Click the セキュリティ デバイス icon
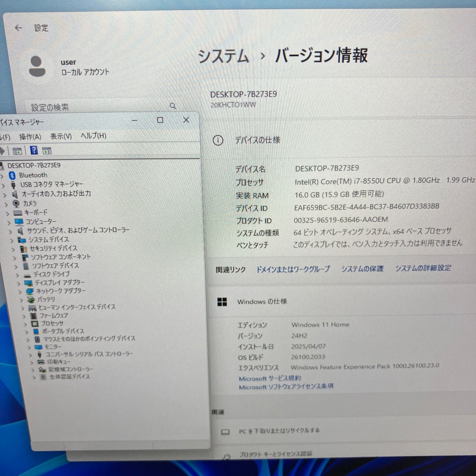This screenshot has height=476, width=476. coord(24,248)
